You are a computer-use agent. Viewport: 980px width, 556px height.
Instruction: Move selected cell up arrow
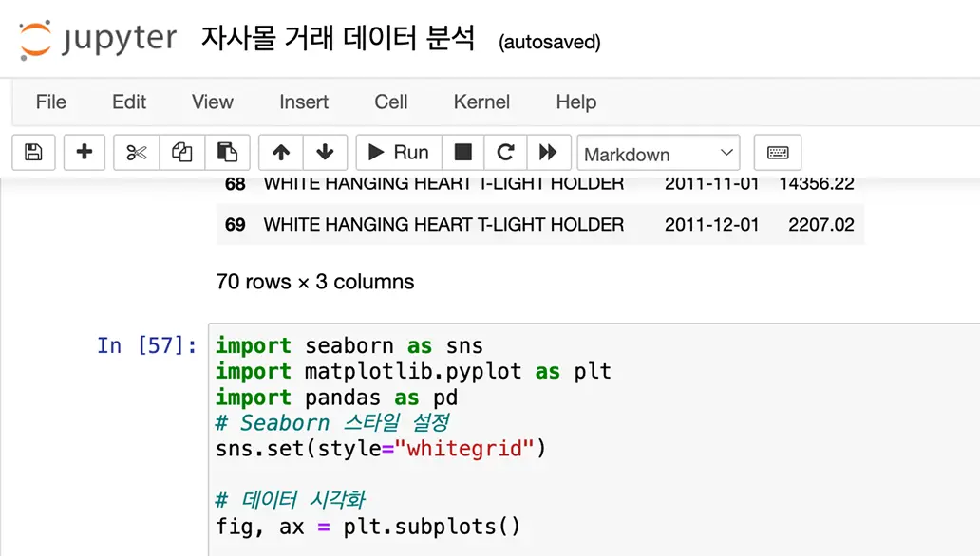pyautogui.click(x=281, y=153)
